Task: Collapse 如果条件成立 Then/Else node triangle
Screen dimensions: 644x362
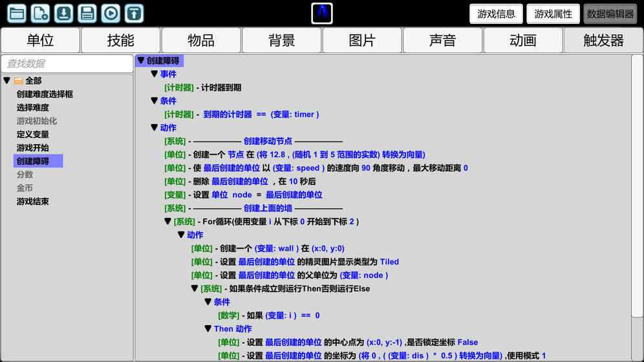Action: click(195, 288)
